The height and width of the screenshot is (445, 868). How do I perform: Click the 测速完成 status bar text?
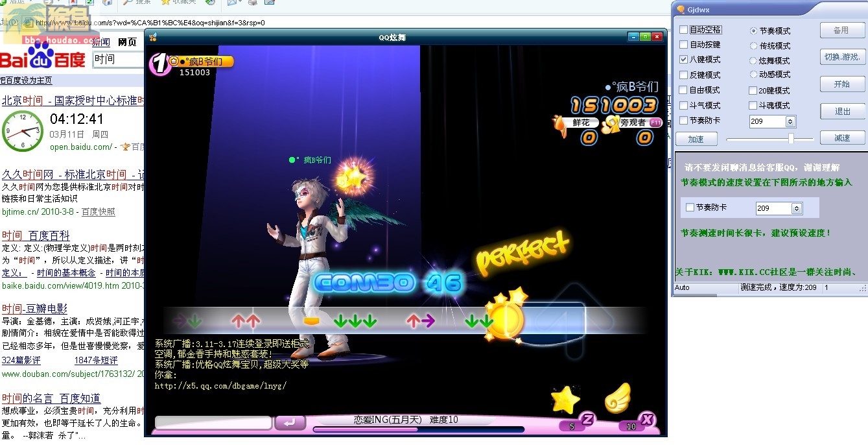[779, 287]
